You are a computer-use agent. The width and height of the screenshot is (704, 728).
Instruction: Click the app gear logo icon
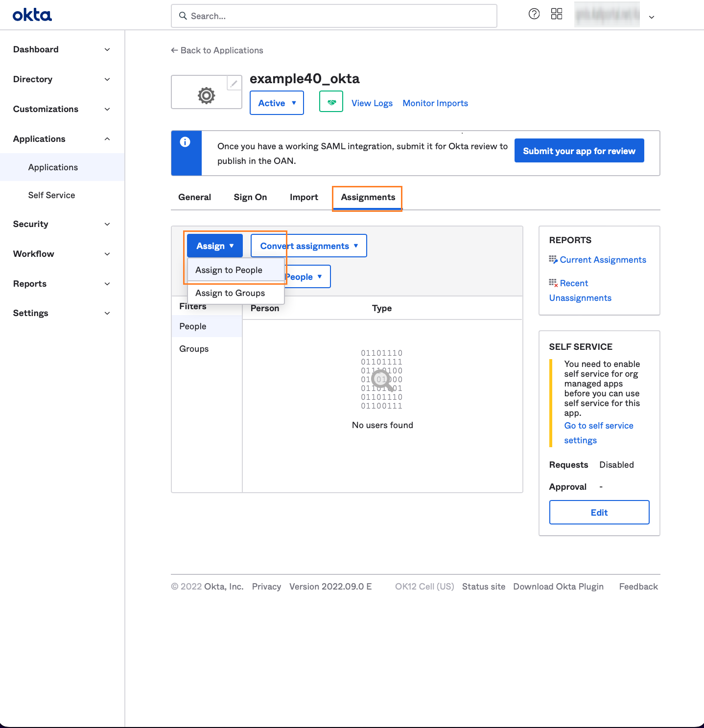[x=206, y=95]
